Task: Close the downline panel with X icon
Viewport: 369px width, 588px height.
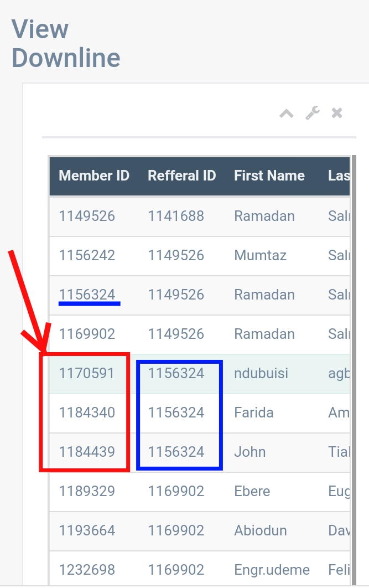Action: (x=337, y=114)
